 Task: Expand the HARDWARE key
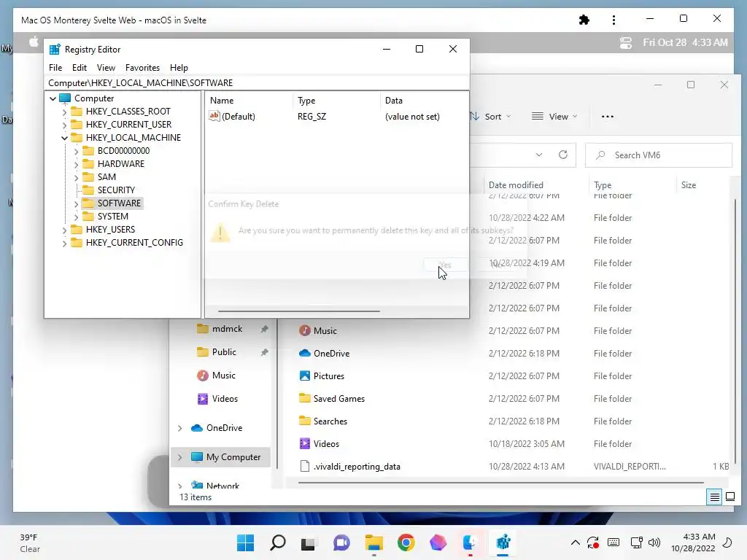click(76, 164)
